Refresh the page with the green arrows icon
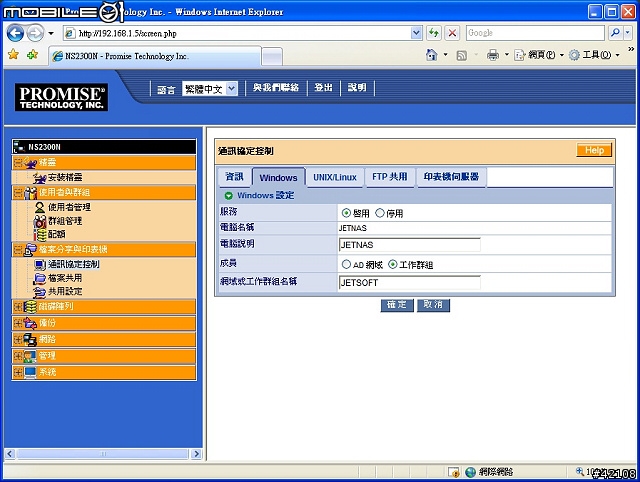This screenshot has width=640, height=482. 433,33
